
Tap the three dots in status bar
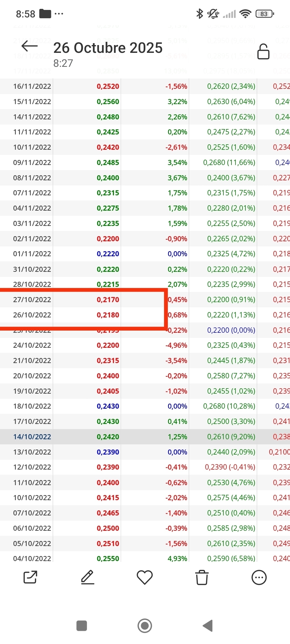(59, 14)
